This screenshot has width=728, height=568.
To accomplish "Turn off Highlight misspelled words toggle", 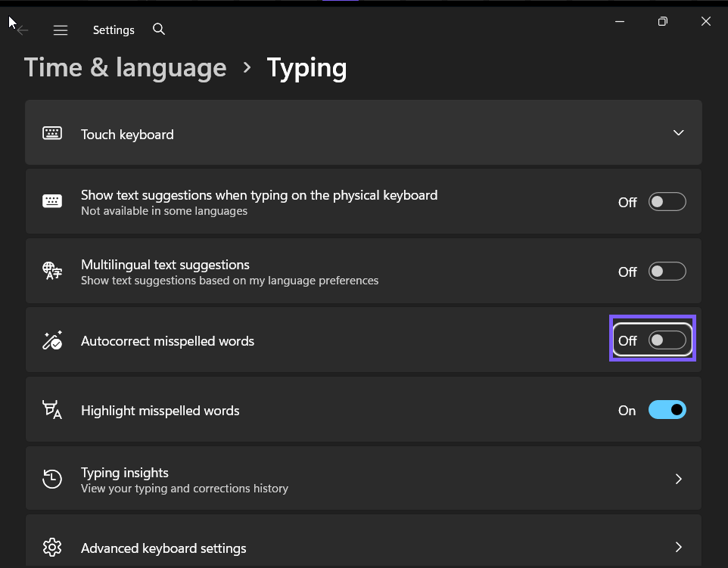I will [x=667, y=410].
